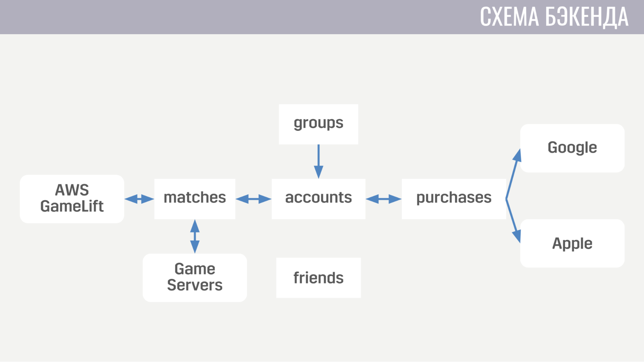Expand the accounts service details
Image resolution: width=644 pixels, height=362 pixels.
(x=318, y=197)
